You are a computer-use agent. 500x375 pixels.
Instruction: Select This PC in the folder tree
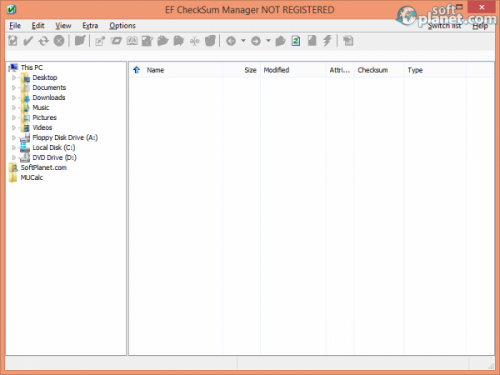coord(32,68)
